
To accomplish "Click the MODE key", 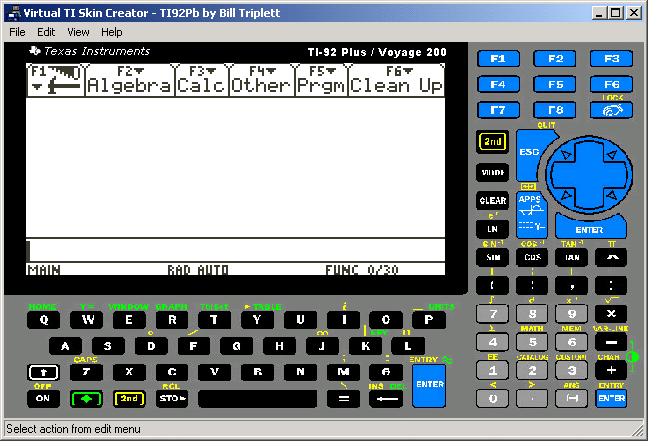I will [x=492, y=172].
